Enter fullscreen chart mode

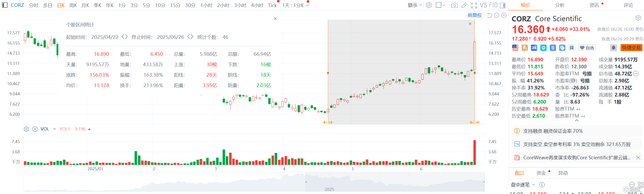(474, 5)
